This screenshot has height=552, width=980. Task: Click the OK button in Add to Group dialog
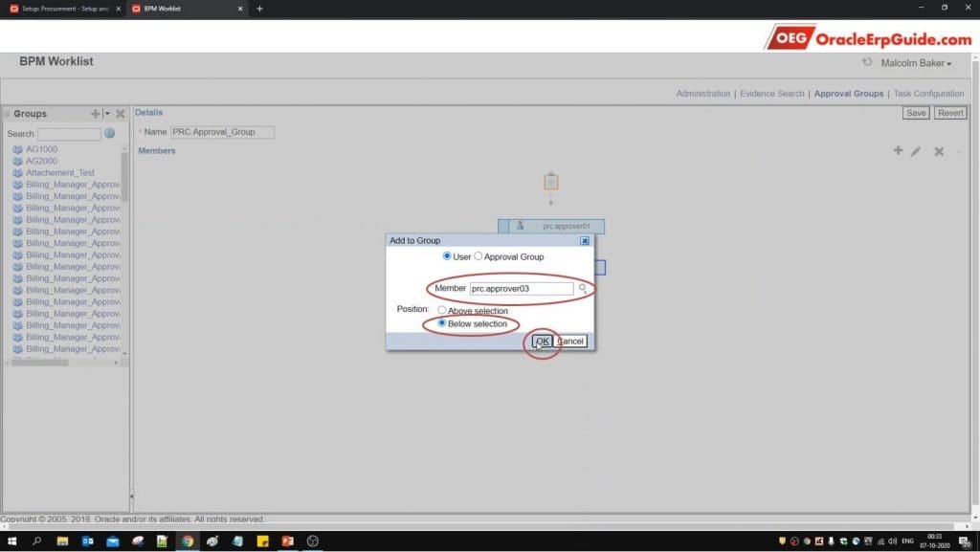pyautogui.click(x=543, y=340)
